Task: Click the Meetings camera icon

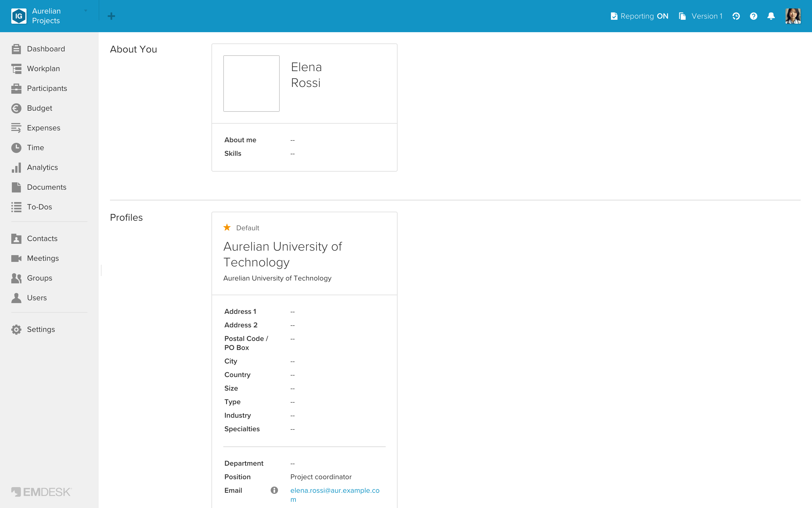Action: pyautogui.click(x=16, y=258)
